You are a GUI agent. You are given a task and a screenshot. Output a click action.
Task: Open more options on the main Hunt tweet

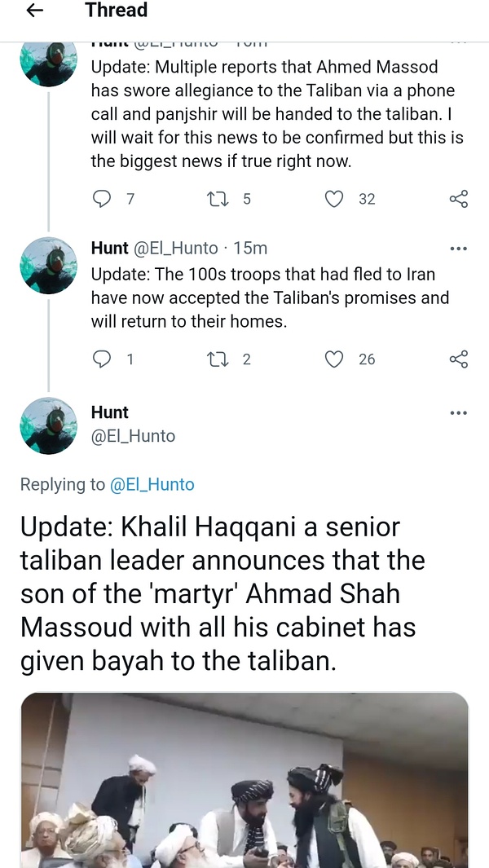click(x=459, y=413)
